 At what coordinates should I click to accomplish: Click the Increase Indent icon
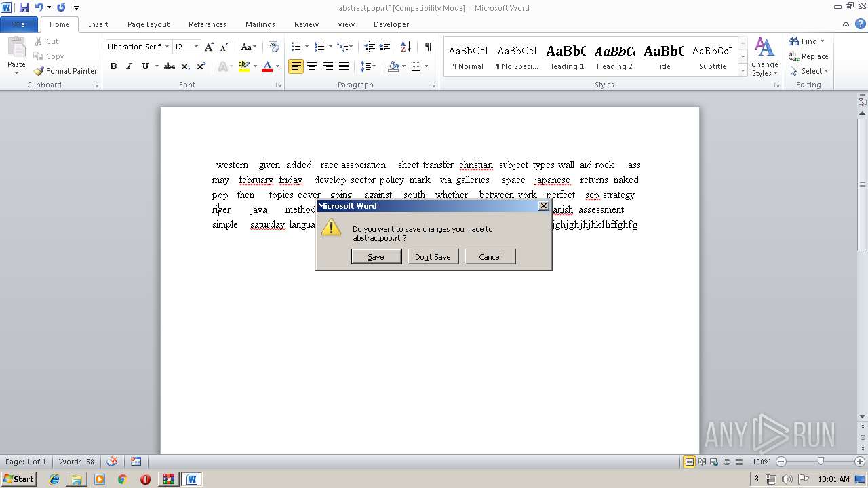pyautogui.click(x=385, y=47)
